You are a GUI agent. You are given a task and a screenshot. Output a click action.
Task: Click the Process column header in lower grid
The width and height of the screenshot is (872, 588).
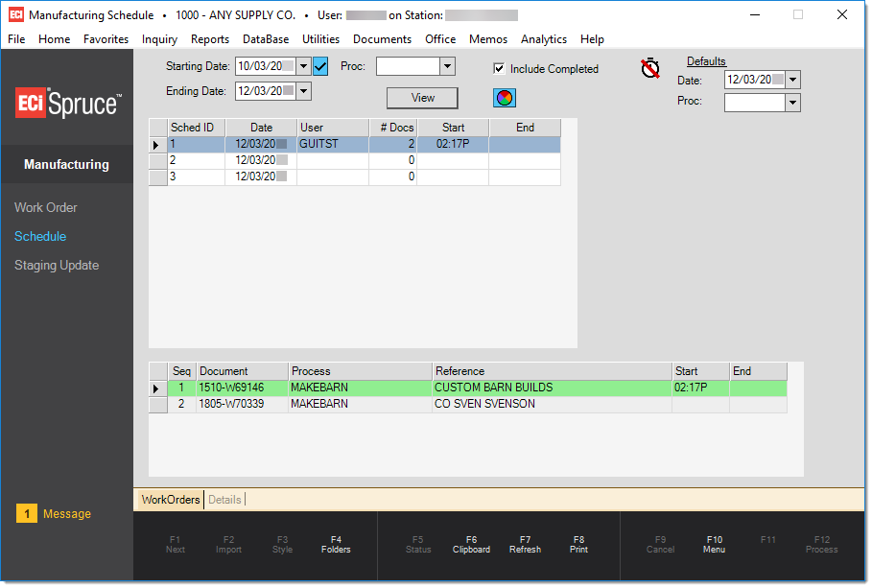point(361,371)
